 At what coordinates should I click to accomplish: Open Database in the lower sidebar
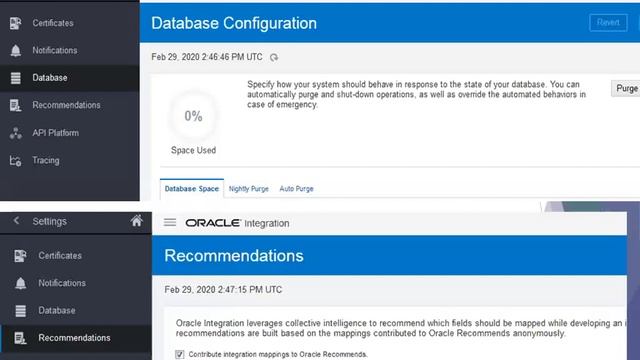coord(57,311)
